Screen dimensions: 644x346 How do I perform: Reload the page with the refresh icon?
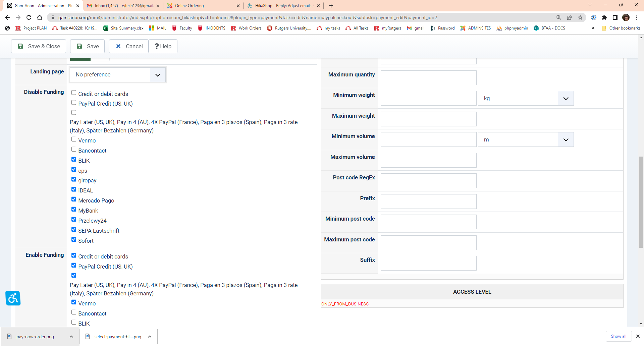coord(29,17)
